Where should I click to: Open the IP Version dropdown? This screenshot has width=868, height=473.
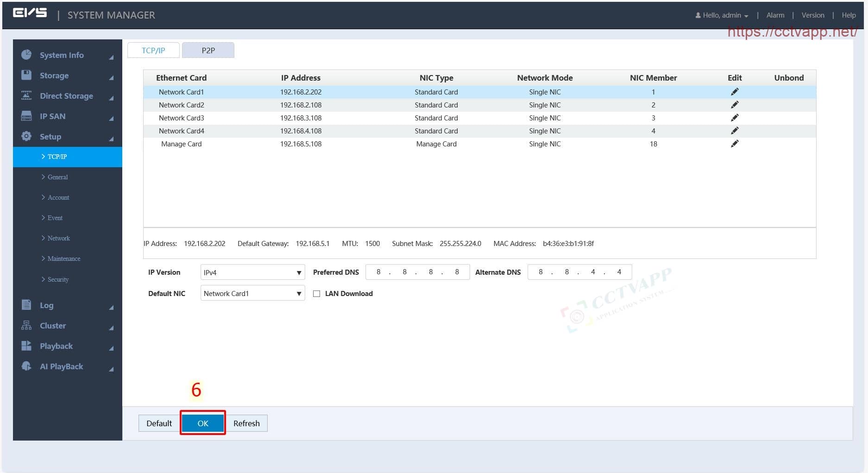(x=252, y=272)
